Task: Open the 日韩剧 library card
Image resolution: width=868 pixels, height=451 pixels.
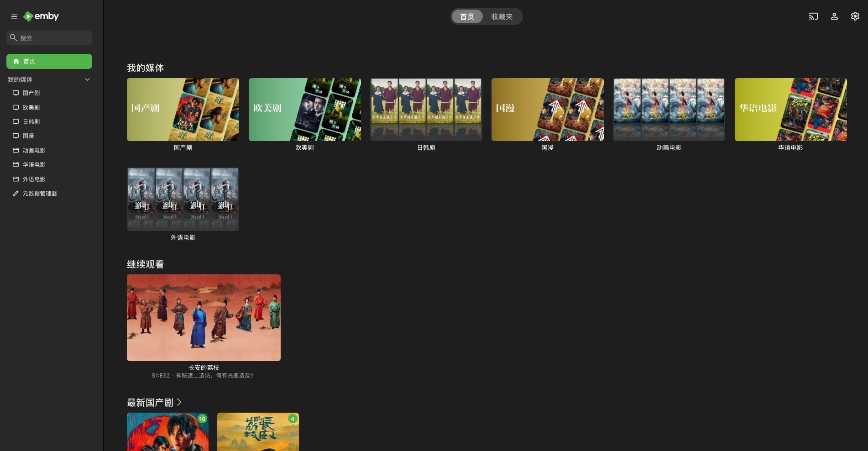Action: (426, 110)
